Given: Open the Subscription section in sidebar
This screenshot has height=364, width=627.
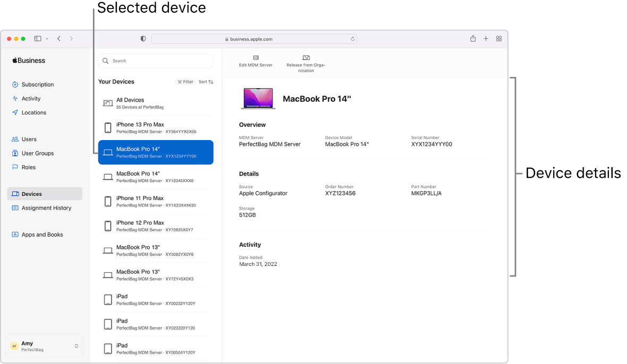Looking at the screenshot, I should point(37,84).
